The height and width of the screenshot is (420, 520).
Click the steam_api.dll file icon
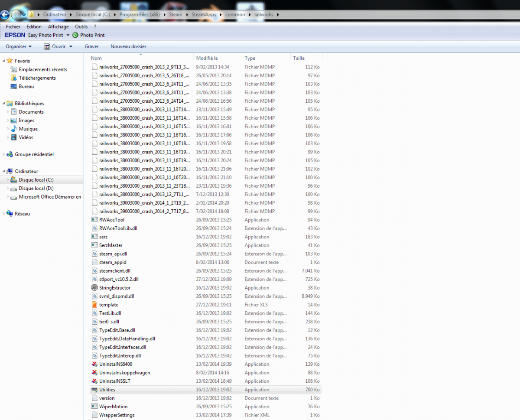(x=94, y=254)
